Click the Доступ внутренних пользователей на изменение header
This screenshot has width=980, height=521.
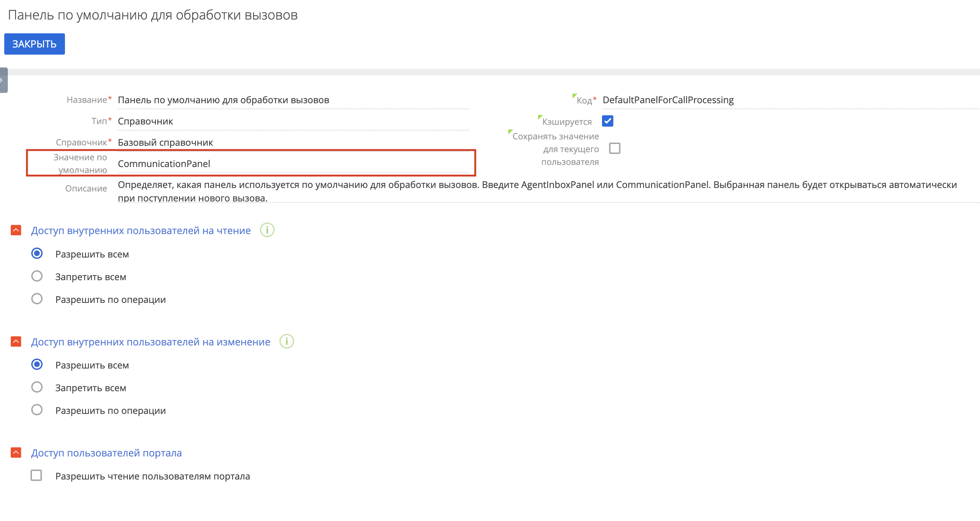coord(150,342)
